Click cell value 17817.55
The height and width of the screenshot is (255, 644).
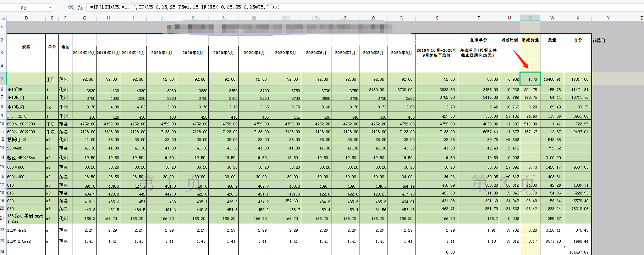click(578, 79)
